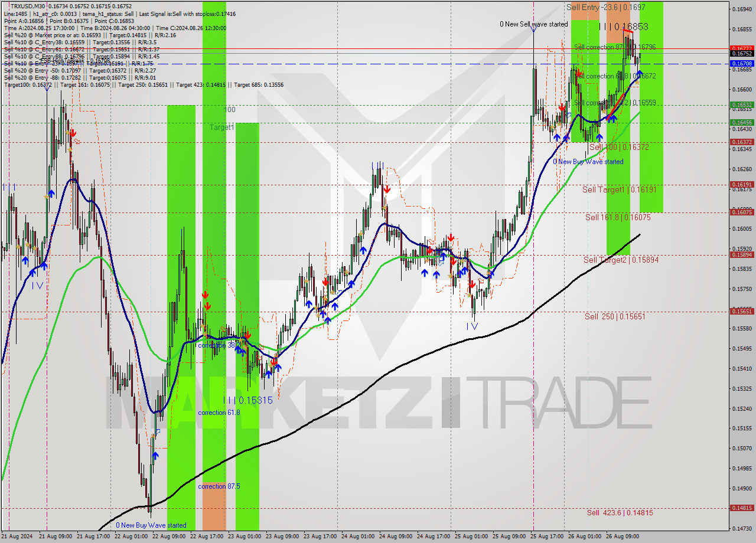The width and height of the screenshot is (756, 543).
Task: Click the red 0.16191 price tag
Action: pyautogui.click(x=741, y=184)
